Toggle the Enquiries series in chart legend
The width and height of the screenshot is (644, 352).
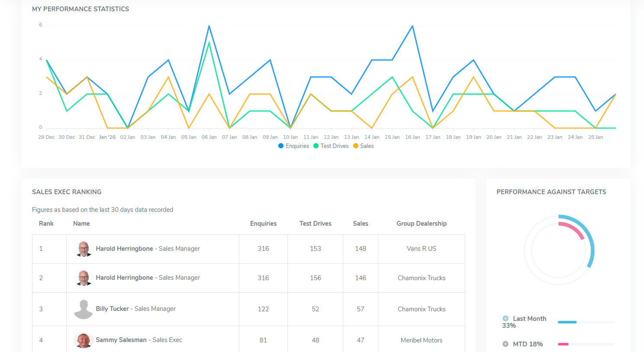click(293, 146)
